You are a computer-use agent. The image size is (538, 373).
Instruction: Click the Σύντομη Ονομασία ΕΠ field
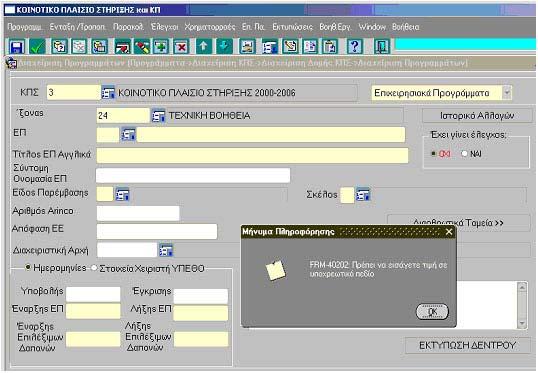pyautogui.click(x=193, y=175)
